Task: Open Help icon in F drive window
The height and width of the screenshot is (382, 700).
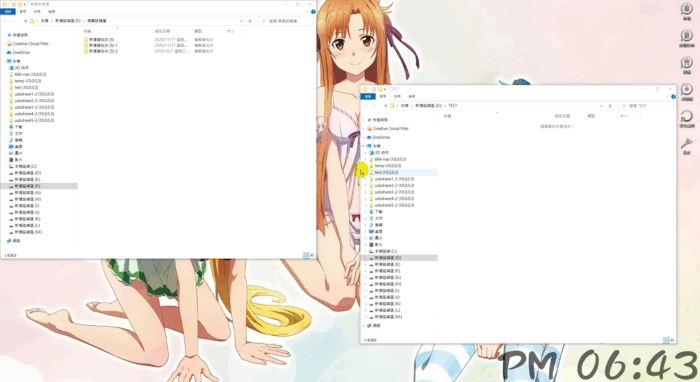Action: click(313, 12)
